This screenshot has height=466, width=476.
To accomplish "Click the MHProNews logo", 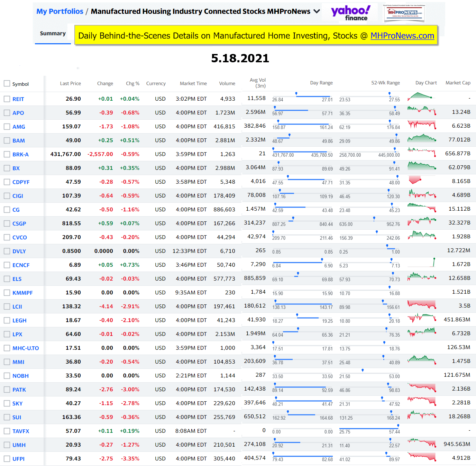I will (404, 13).
